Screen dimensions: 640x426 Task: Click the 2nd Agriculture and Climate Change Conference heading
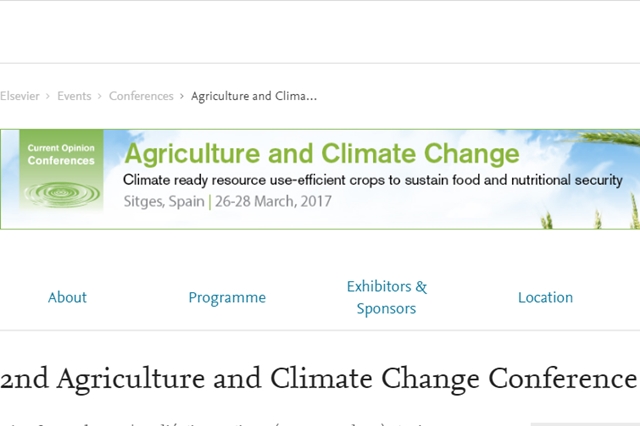click(x=319, y=379)
